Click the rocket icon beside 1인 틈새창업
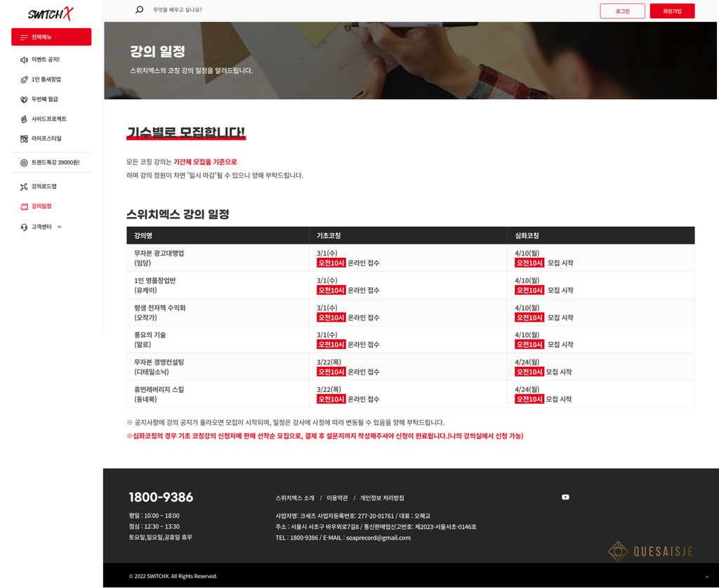The image size is (719, 588). click(24, 79)
